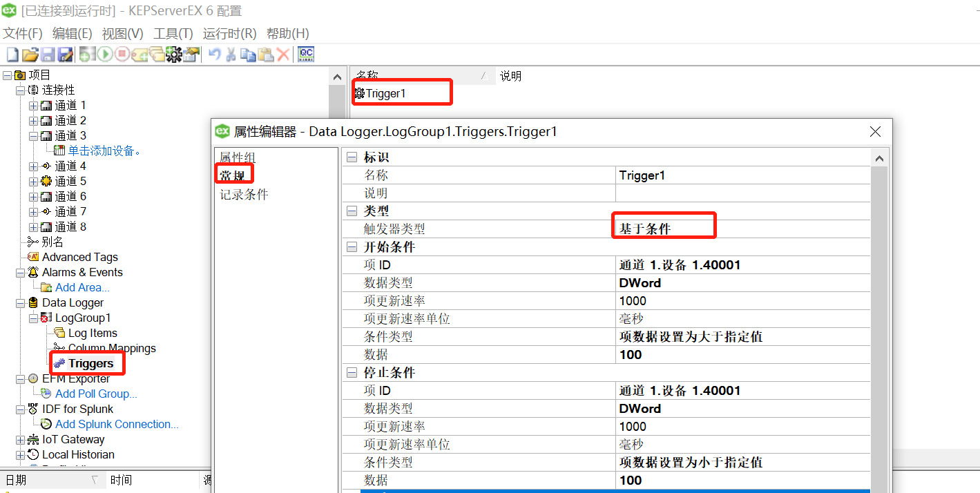Collapse the 连接性 node
This screenshot has height=493, width=980.
(21, 90)
